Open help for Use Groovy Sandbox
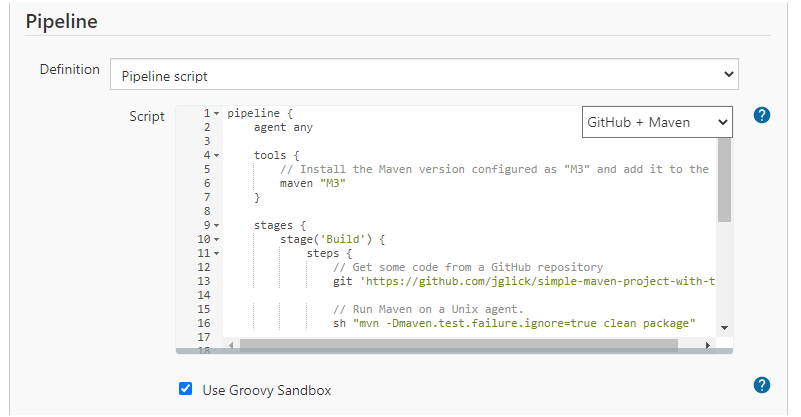This screenshot has height=417, width=801. point(762,385)
